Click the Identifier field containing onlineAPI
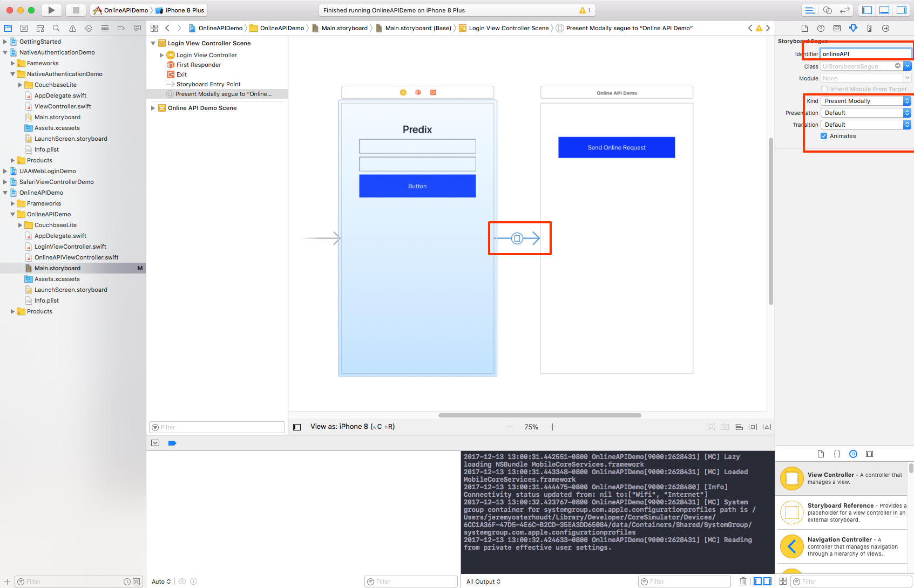 tap(864, 53)
